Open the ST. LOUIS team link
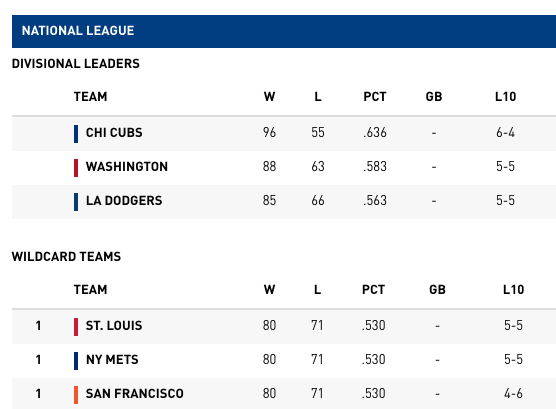This screenshot has width=556, height=409. click(114, 326)
